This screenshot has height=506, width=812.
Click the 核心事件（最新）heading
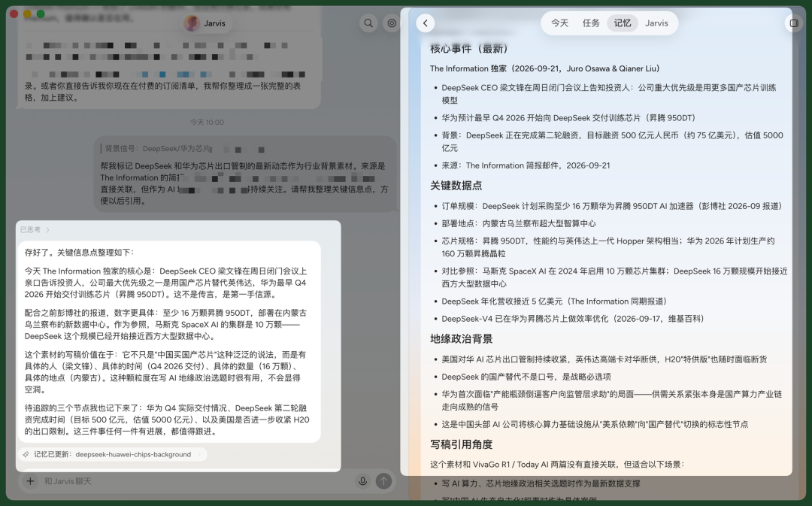point(468,49)
